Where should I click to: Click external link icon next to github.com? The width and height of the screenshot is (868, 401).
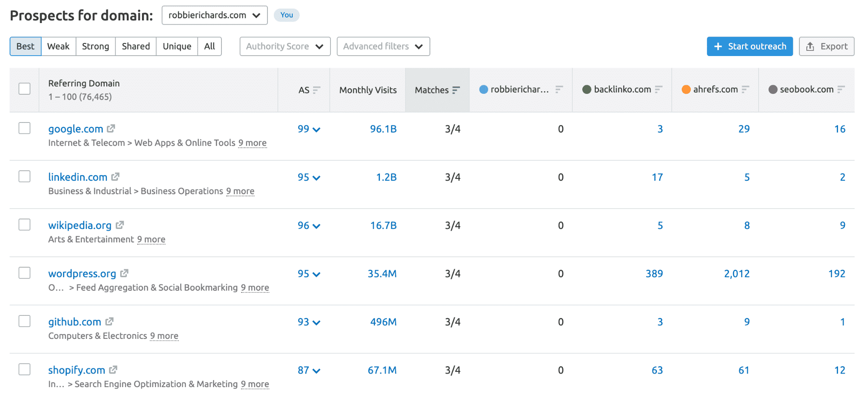pyautogui.click(x=109, y=321)
